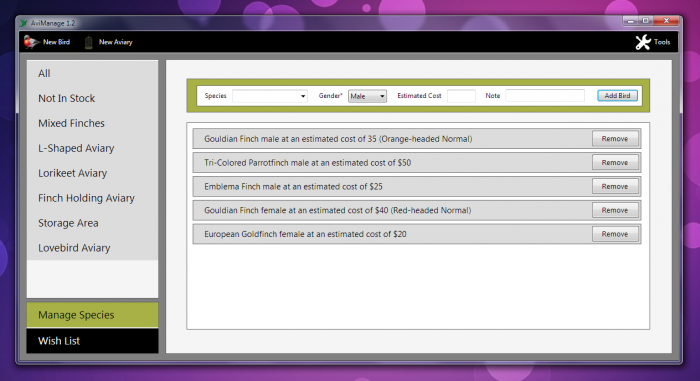Go to Manage Species
The height and width of the screenshot is (381, 700).
click(x=92, y=315)
